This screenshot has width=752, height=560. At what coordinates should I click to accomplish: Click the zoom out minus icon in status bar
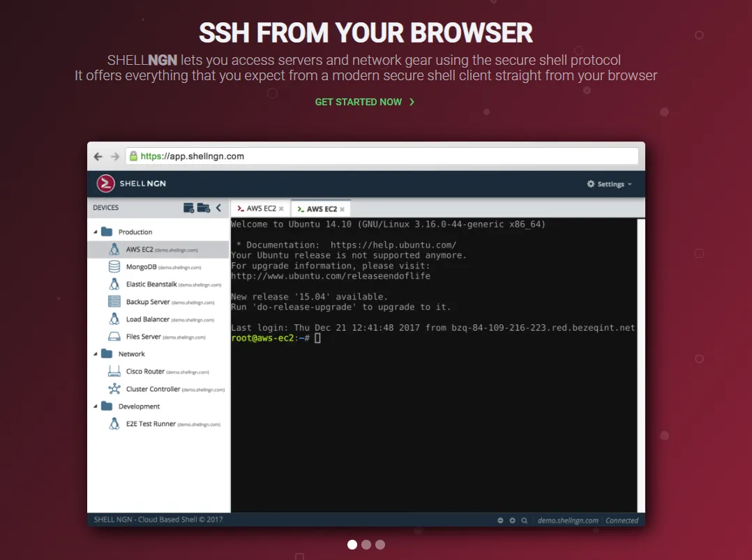500,520
